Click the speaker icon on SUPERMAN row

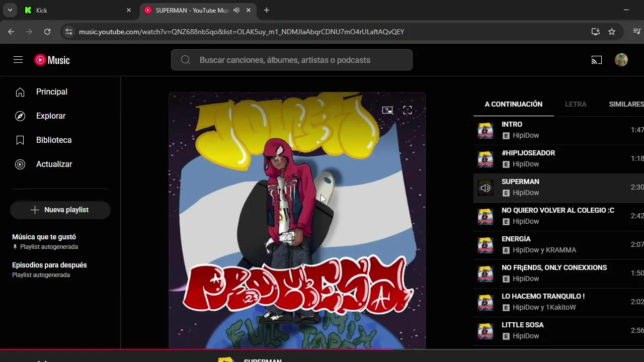486,188
